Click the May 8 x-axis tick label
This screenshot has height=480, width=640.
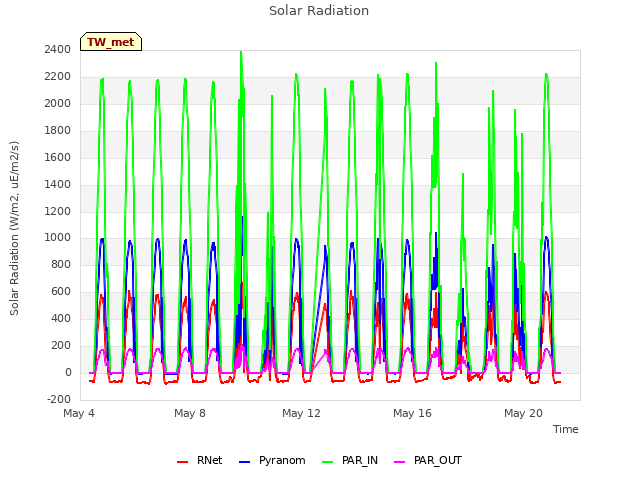tap(190, 413)
